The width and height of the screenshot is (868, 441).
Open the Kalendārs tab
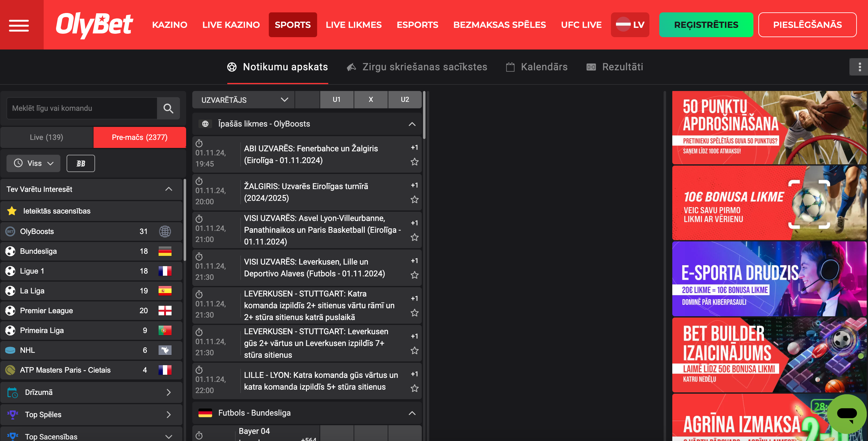537,67
